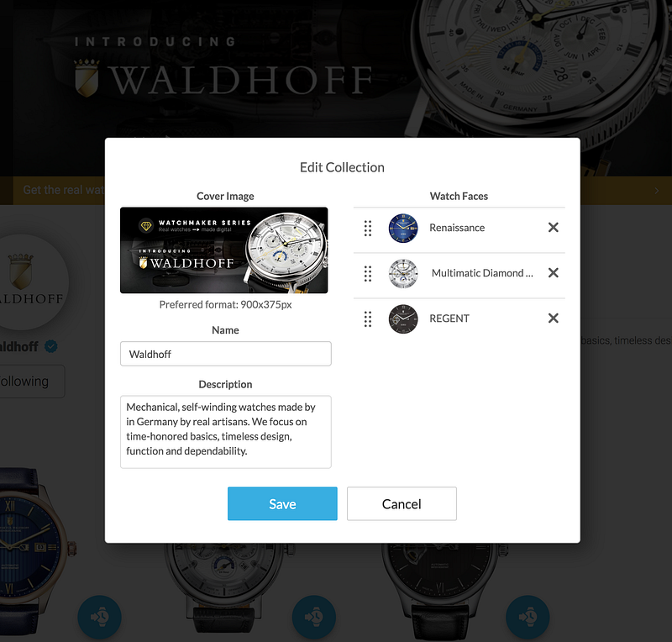Click the Name field containing Waldhoff
This screenshot has height=642, width=672.
(226, 354)
